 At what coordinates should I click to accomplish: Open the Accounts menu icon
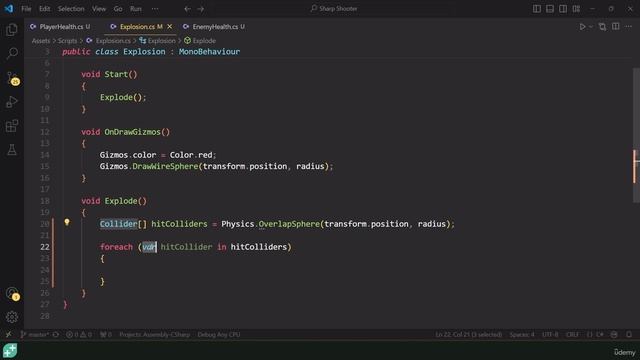12,293
